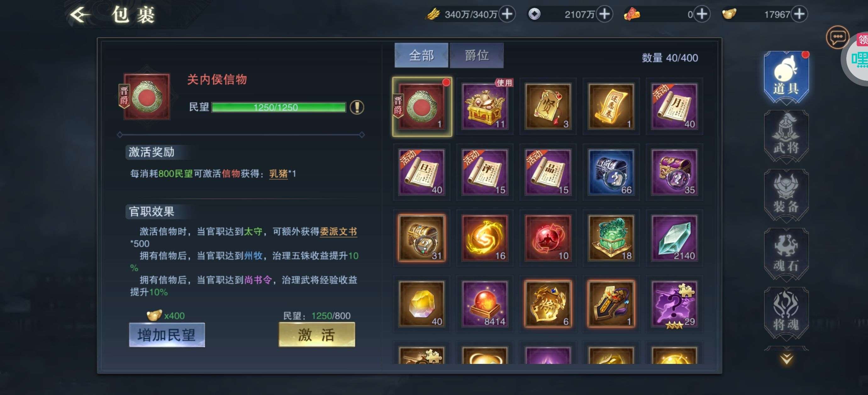
Task: Select the green crystal item with 2140
Action: tap(674, 238)
